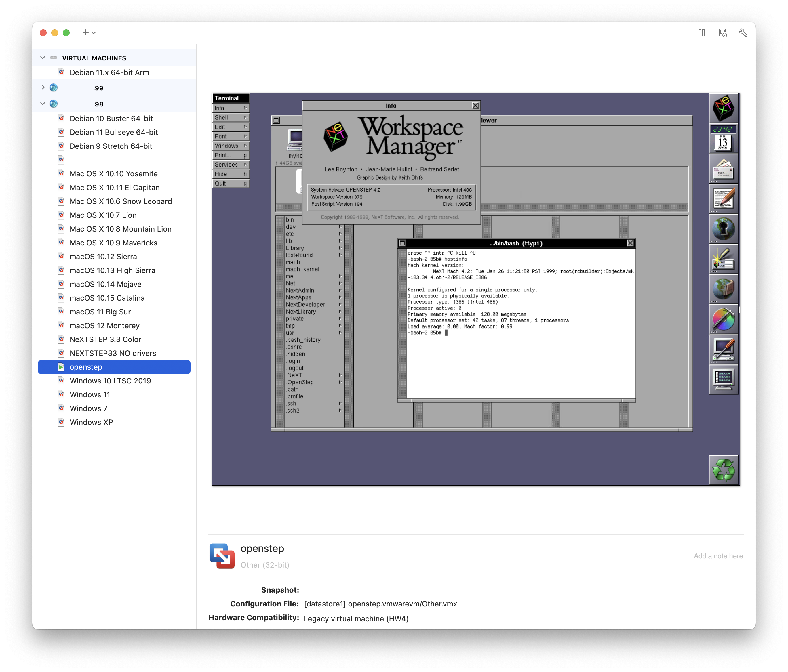Open the color wheel dock icon
This screenshot has width=788, height=672.
[x=723, y=319]
